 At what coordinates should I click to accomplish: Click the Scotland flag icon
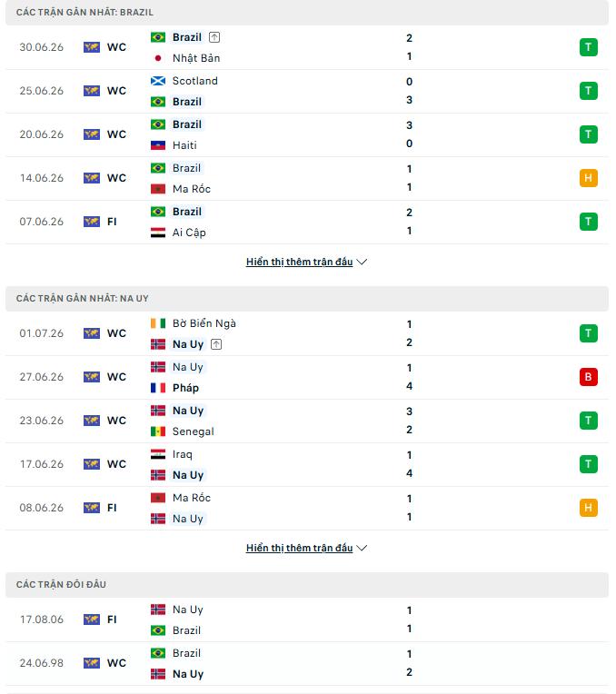coord(158,81)
